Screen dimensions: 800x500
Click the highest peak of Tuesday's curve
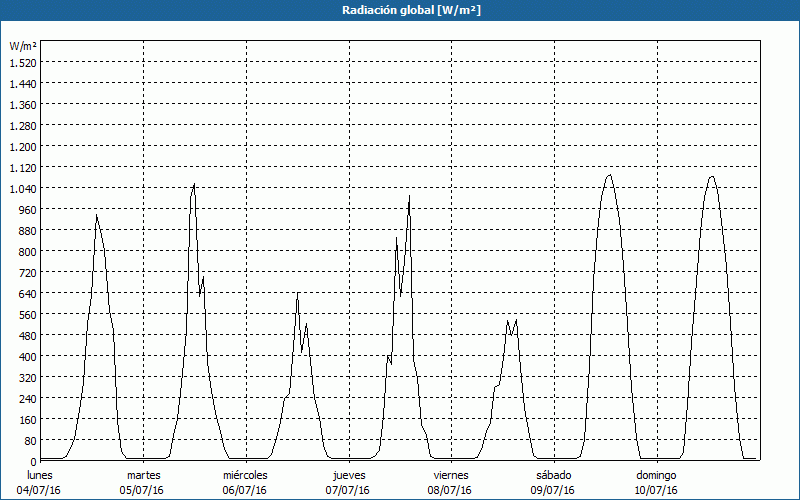pos(194,184)
